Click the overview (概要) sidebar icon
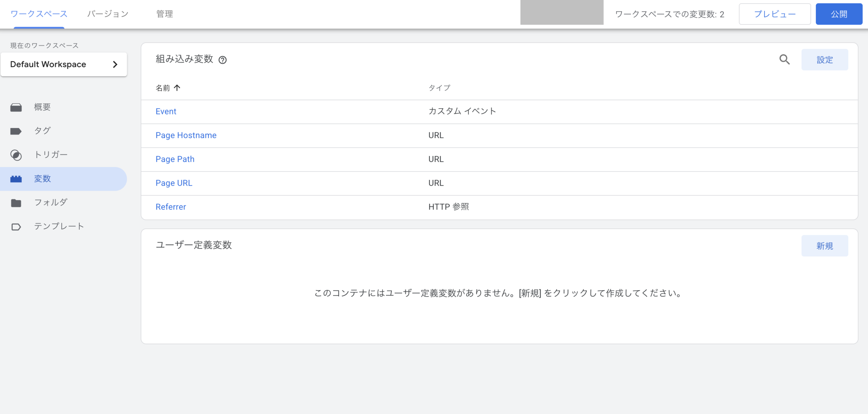This screenshot has height=414, width=868. pos(16,108)
